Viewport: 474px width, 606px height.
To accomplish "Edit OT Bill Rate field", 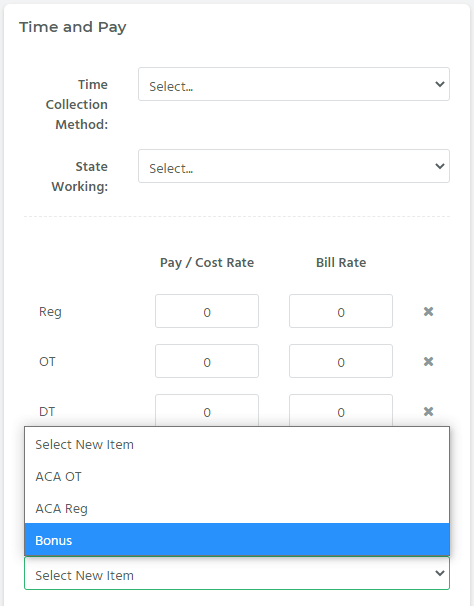I will point(341,361).
